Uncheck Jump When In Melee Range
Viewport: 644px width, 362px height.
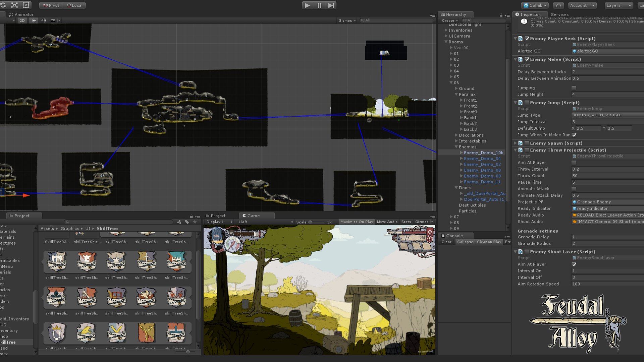coord(574,135)
